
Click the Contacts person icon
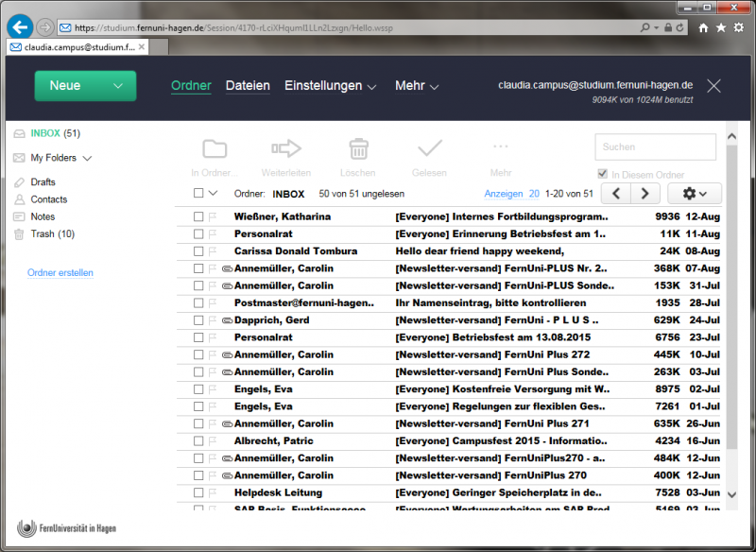(19, 199)
